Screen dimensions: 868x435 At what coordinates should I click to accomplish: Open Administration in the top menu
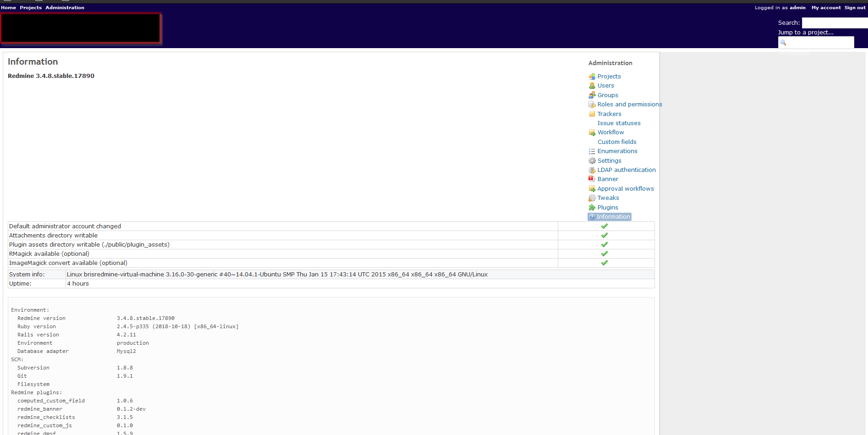[x=65, y=8]
